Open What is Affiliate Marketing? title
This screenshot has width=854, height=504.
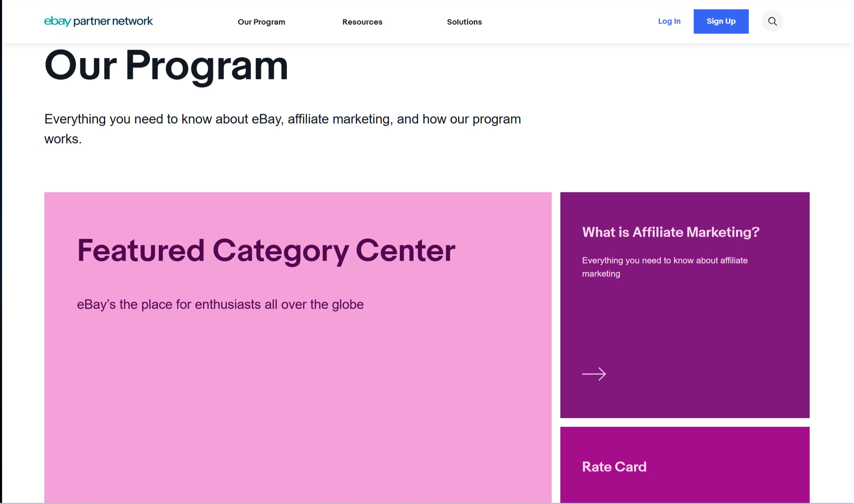671,232
